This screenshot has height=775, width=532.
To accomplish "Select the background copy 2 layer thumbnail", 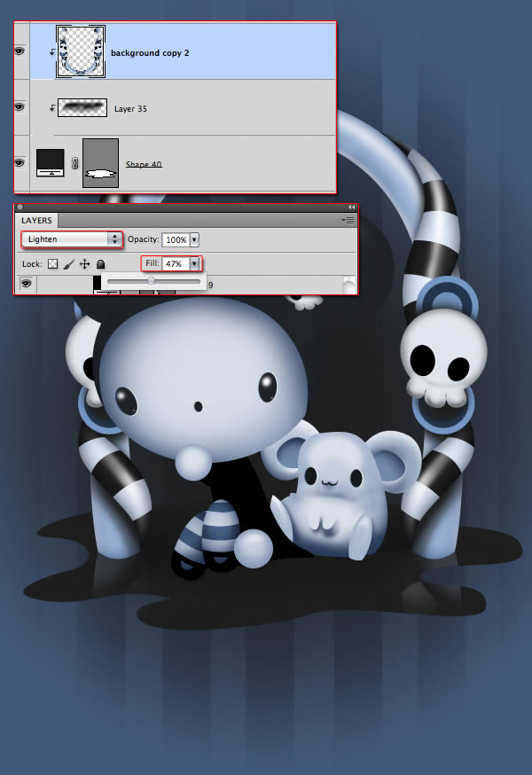I will click(x=81, y=51).
